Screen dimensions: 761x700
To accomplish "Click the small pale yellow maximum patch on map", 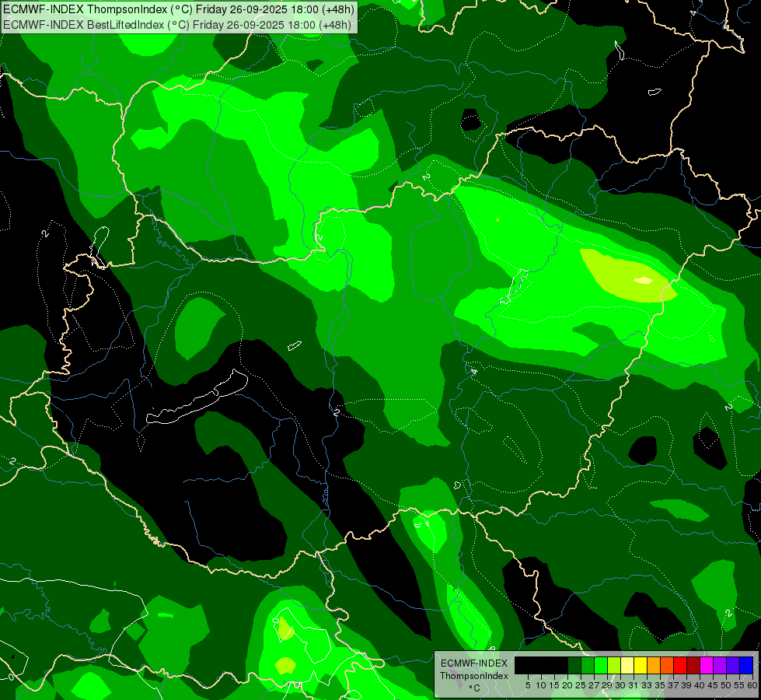I will (x=644, y=280).
